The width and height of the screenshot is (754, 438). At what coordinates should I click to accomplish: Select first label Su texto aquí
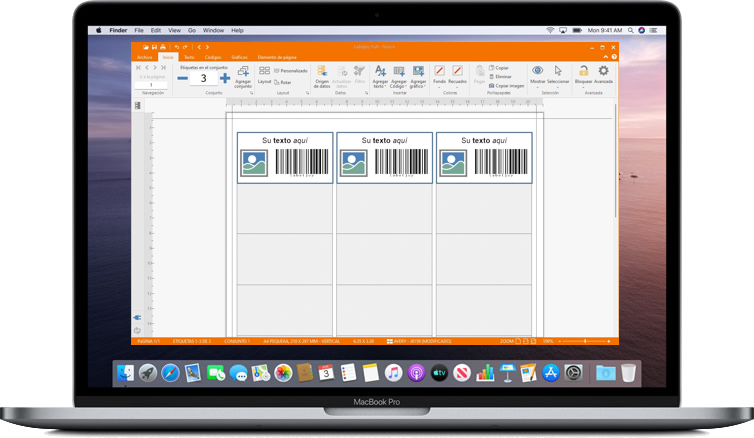pos(285,140)
